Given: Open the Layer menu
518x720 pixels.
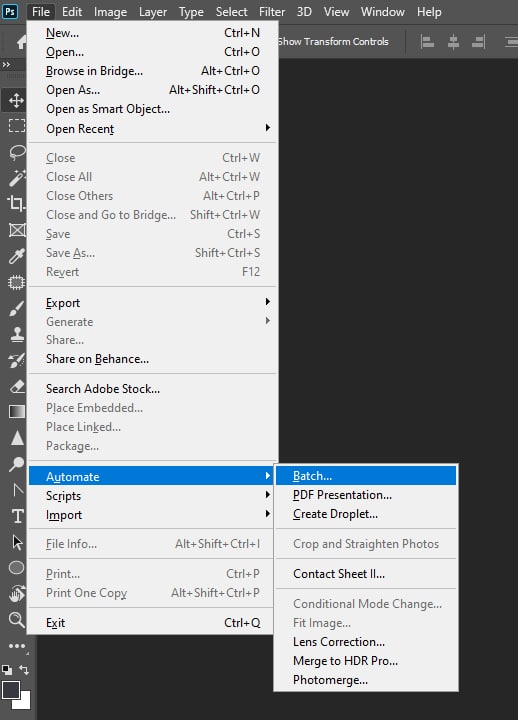Looking at the screenshot, I should click(x=153, y=12).
